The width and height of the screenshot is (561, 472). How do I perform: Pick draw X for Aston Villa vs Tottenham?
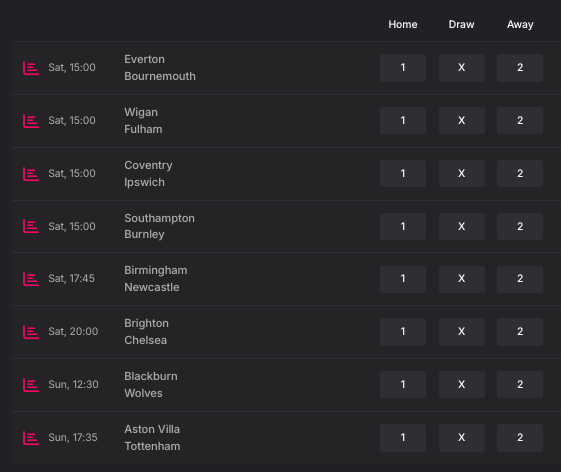(462, 438)
